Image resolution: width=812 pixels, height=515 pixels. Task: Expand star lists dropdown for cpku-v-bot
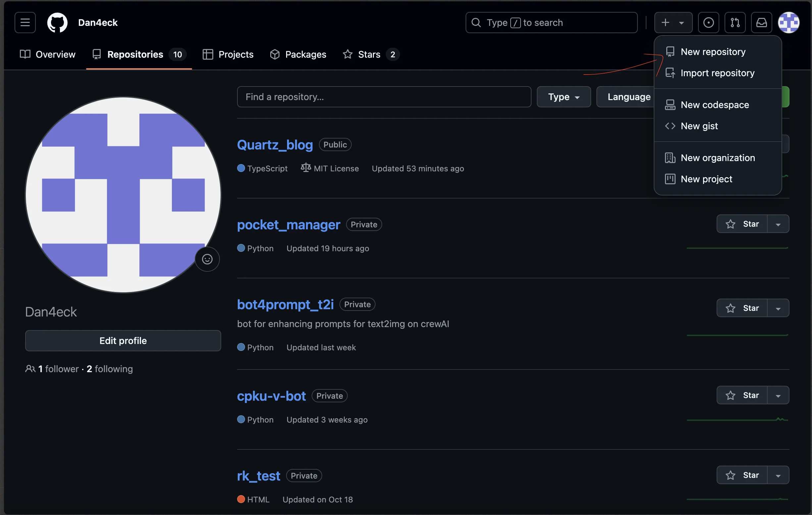[x=778, y=395]
